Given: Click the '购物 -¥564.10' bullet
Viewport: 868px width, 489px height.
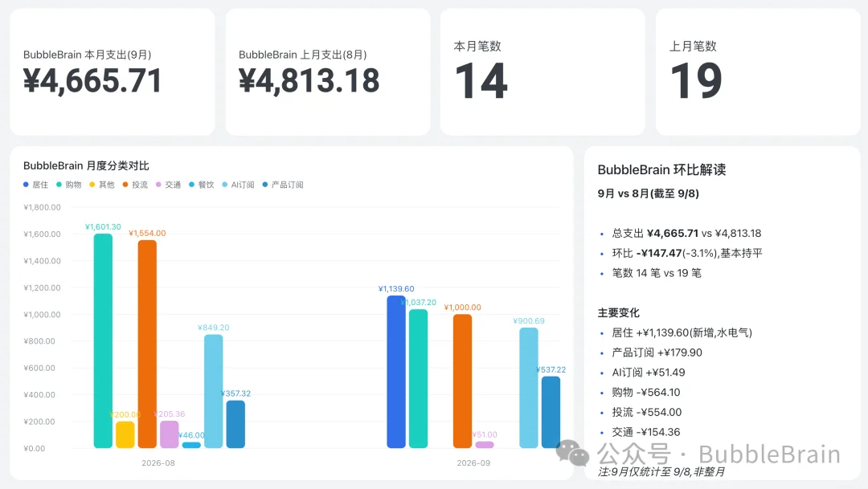Looking at the screenshot, I should [x=646, y=393].
